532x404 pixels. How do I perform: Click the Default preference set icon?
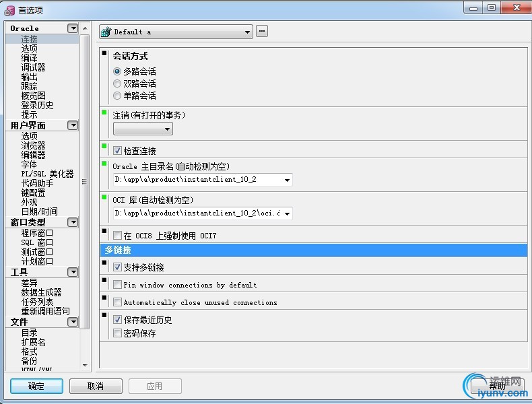(106, 32)
